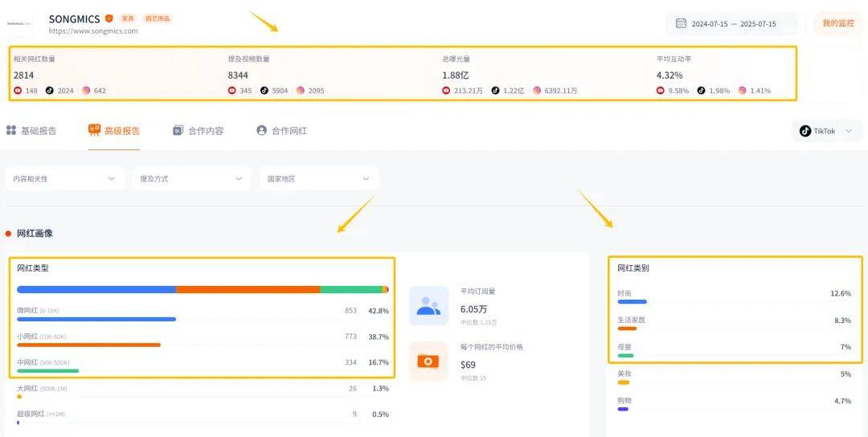
Task: Click the 生活家居 category label
Action: (632, 320)
